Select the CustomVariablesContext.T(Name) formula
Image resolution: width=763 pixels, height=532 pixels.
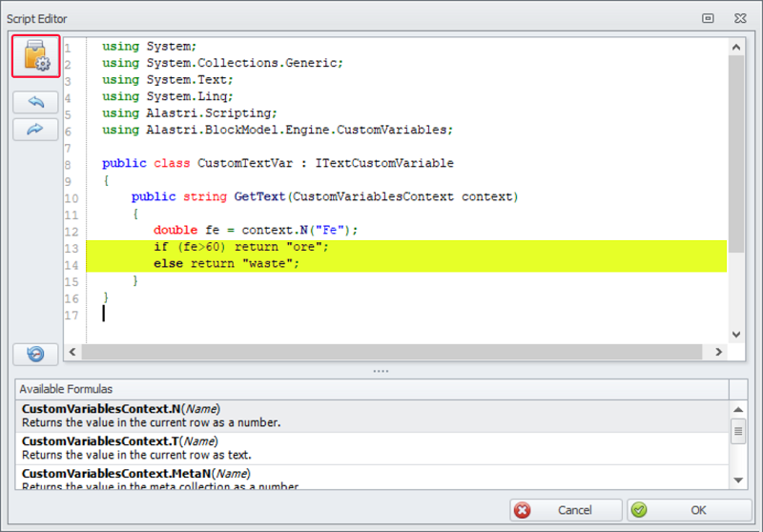(x=372, y=448)
